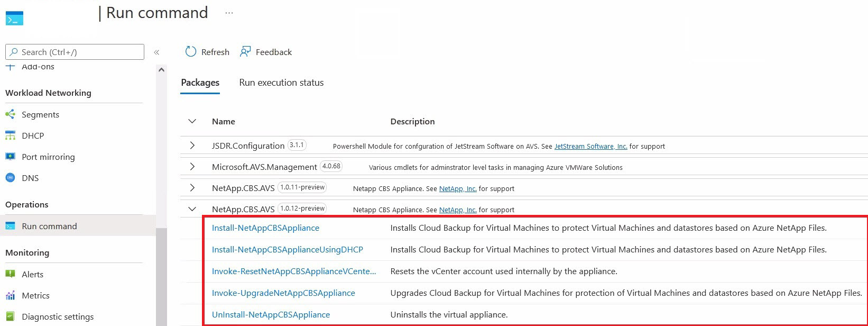This screenshot has width=868, height=326.
Task: Click the Refresh button label
Action: pos(215,52)
